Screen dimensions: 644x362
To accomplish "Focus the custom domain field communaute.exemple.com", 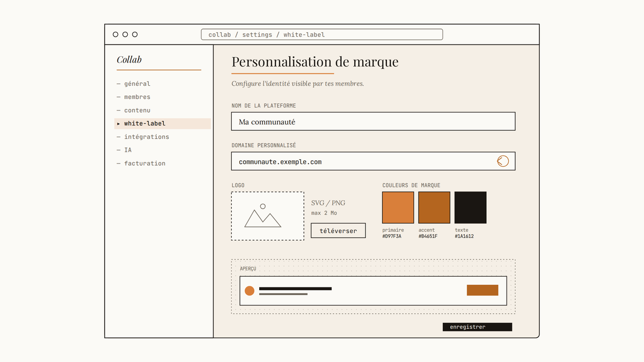I will pyautogui.click(x=374, y=161).
